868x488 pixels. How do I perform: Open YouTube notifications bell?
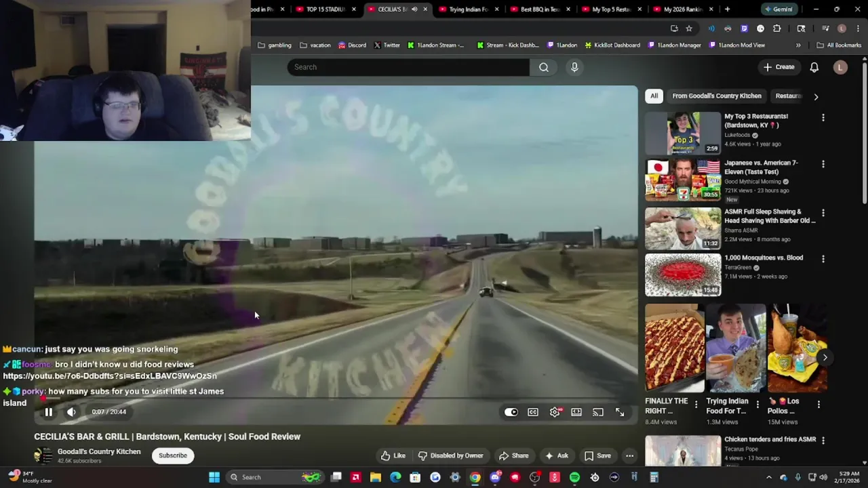point(814,67)
